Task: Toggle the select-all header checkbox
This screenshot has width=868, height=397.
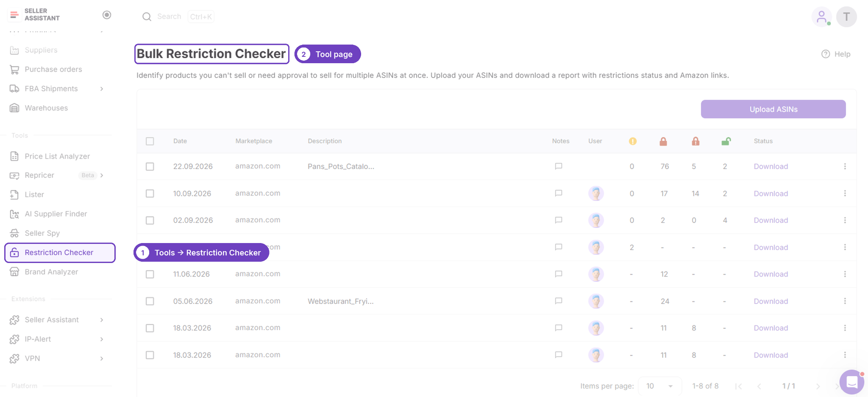Action: tap(150, 141)
